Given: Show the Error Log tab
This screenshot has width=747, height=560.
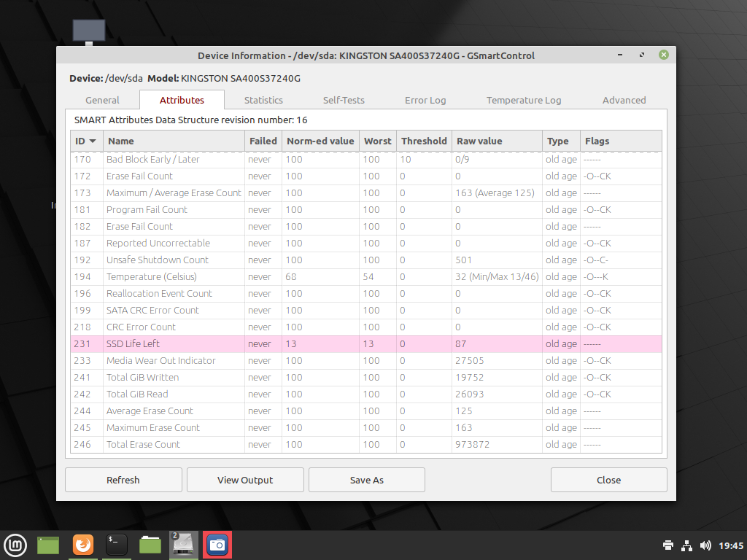Looking at the screenshot, I should tap(425, 100).
